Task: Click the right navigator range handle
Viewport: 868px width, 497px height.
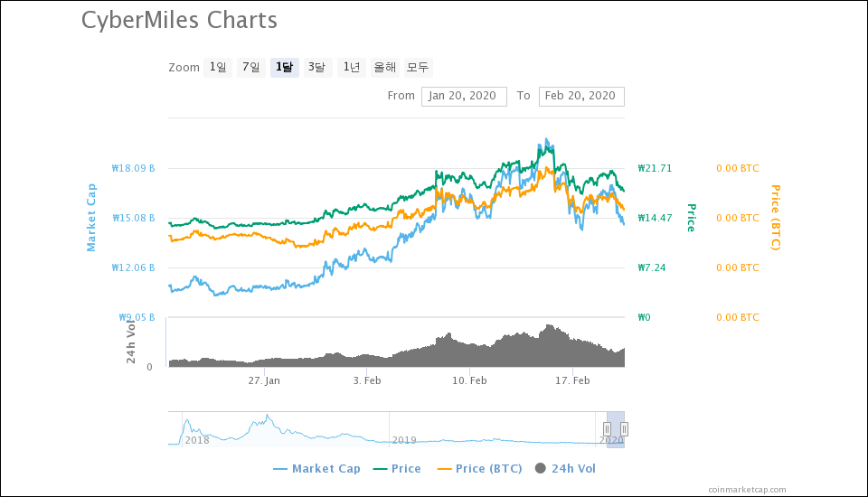Action: [624, 429]
